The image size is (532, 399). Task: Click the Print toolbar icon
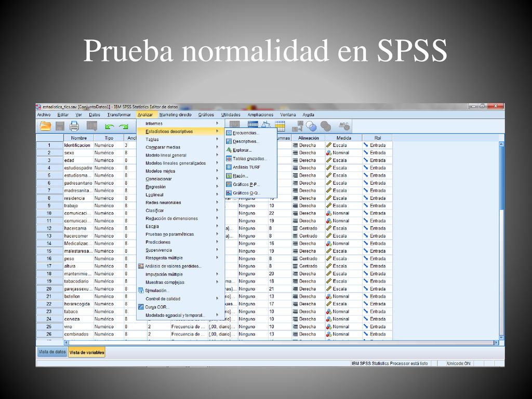[74, 126]
